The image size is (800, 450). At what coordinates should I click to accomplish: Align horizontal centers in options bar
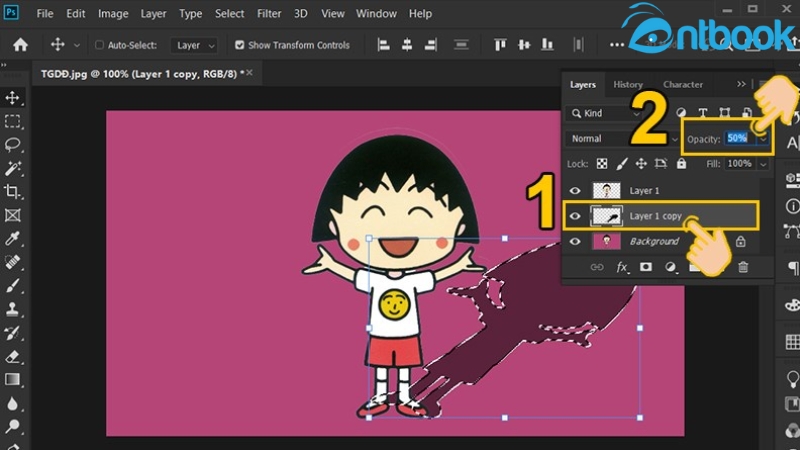click(407, 45)
